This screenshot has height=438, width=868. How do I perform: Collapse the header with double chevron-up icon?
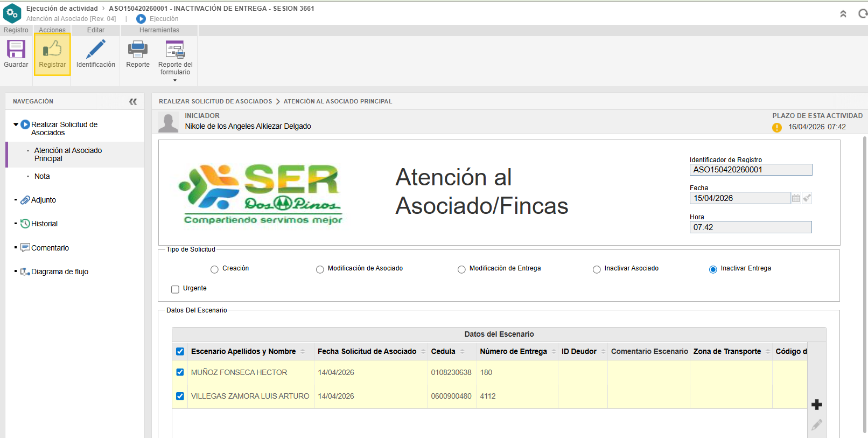pos(843,14)
